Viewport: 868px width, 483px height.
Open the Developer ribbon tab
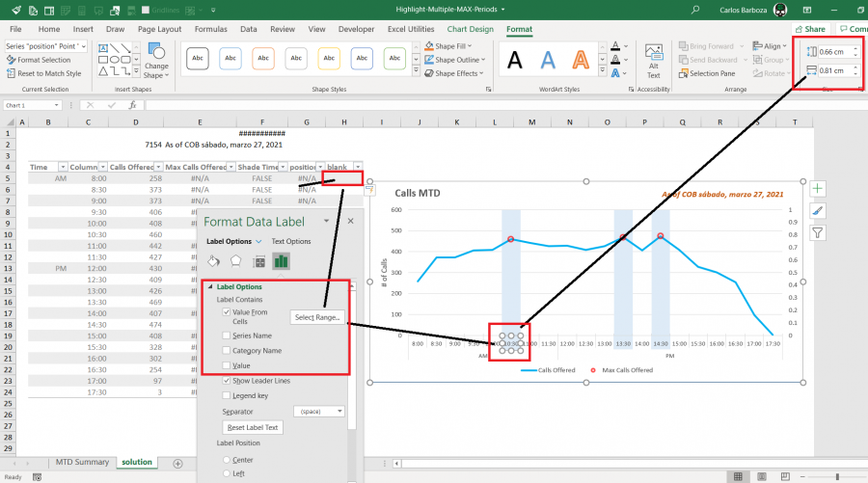(357, 29)
